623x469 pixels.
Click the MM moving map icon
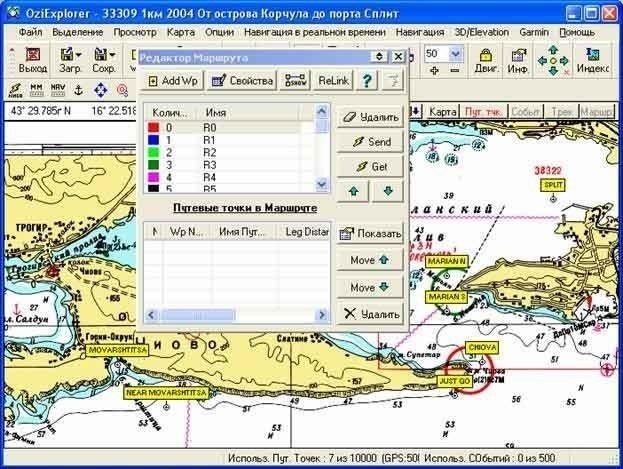click(x=37, y=90)
